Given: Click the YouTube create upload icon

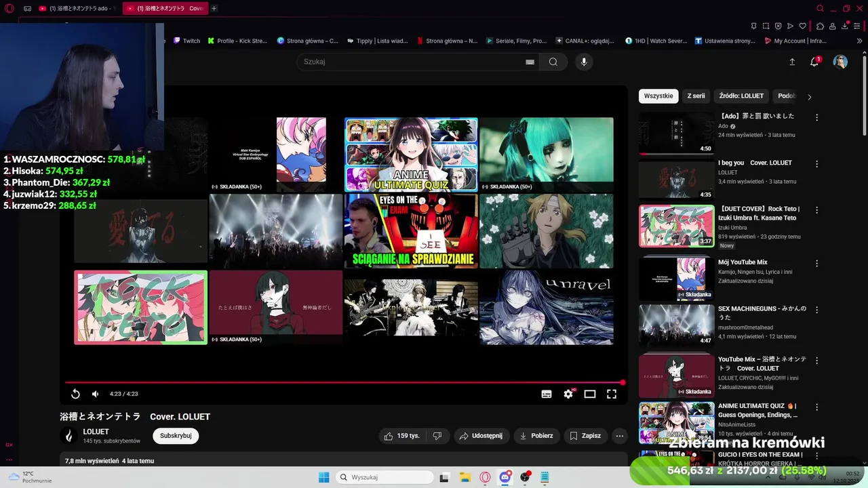Looking at the screenshot, I should (792, 62).
